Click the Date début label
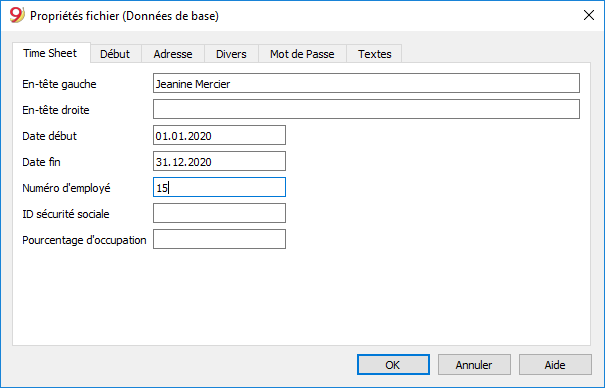Image resolution: width=605 pixels, height=389 pixels. pyautogui.click(x=49, y=136)
